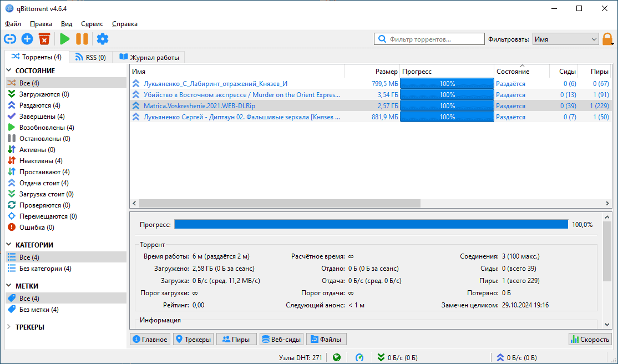The image size is (618, 364).
Task: Expand the ТРЕКЕРЫ section
Action: click(x=9, y=326)
